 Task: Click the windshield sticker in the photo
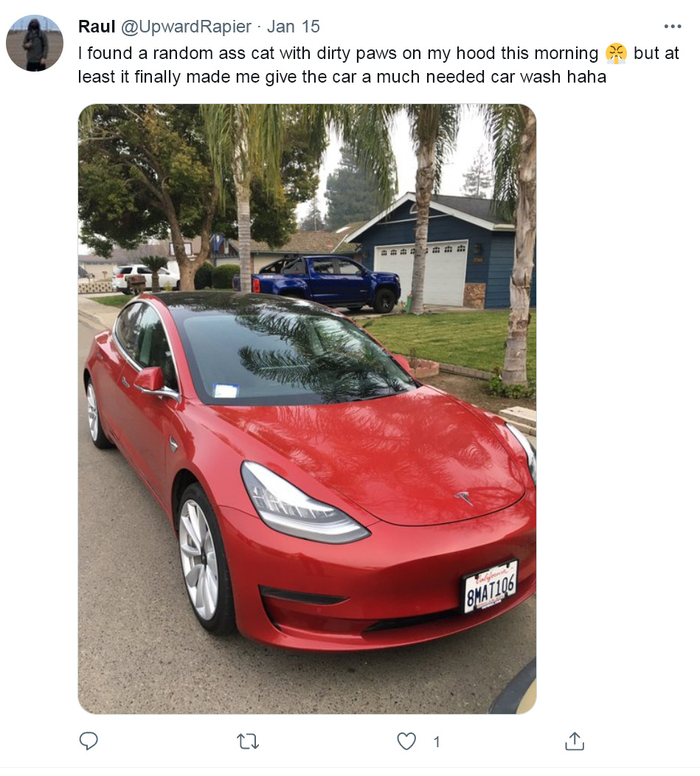226,390
